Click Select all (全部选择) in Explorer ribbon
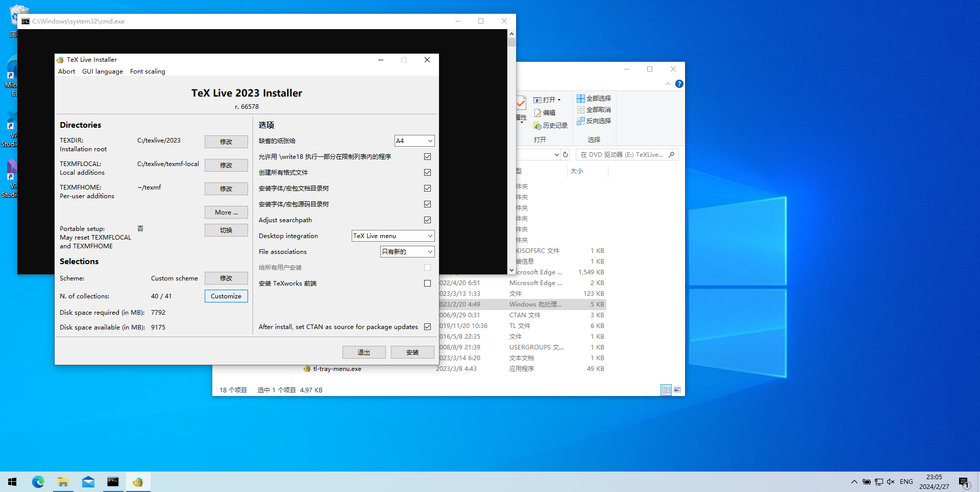The width and height of the screenshot is (980, 492). tap(594, 99)
